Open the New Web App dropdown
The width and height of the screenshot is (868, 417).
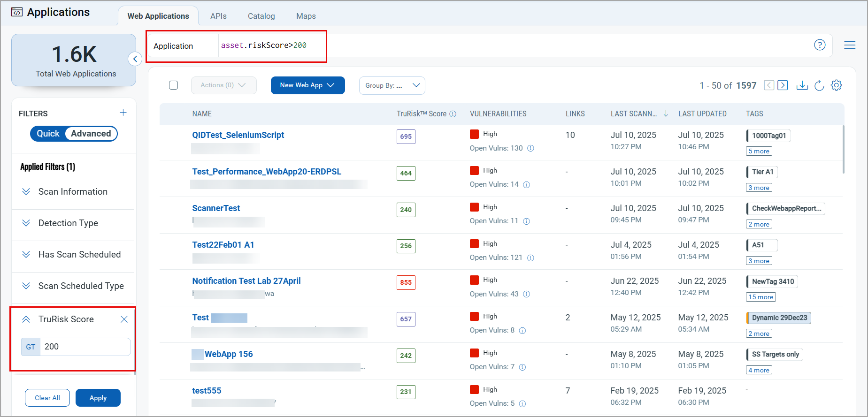click(x=307, y=85)
